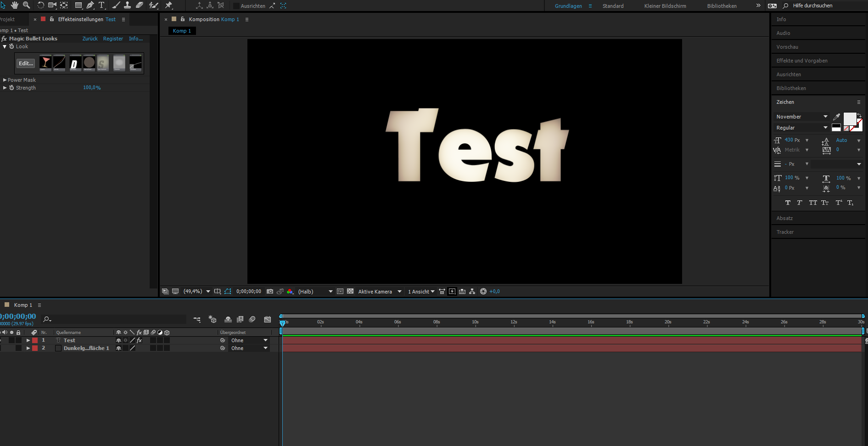The image size is (868, 446).
Task: Select the Brush tool
Action: [116, 6]
